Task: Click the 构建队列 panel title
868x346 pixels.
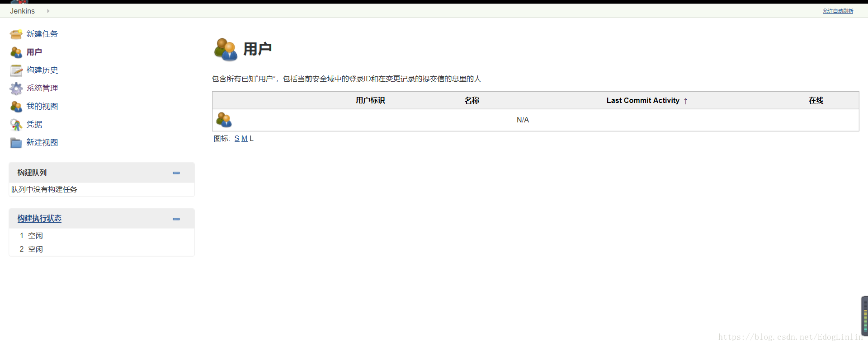Action: (x=32, y=173)
